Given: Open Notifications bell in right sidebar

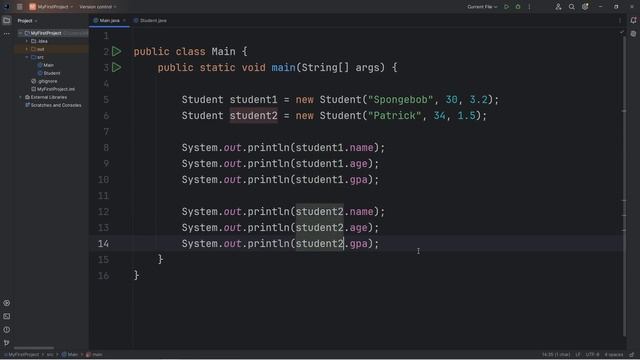Looking at the screenshot, I should pos(633,20).
